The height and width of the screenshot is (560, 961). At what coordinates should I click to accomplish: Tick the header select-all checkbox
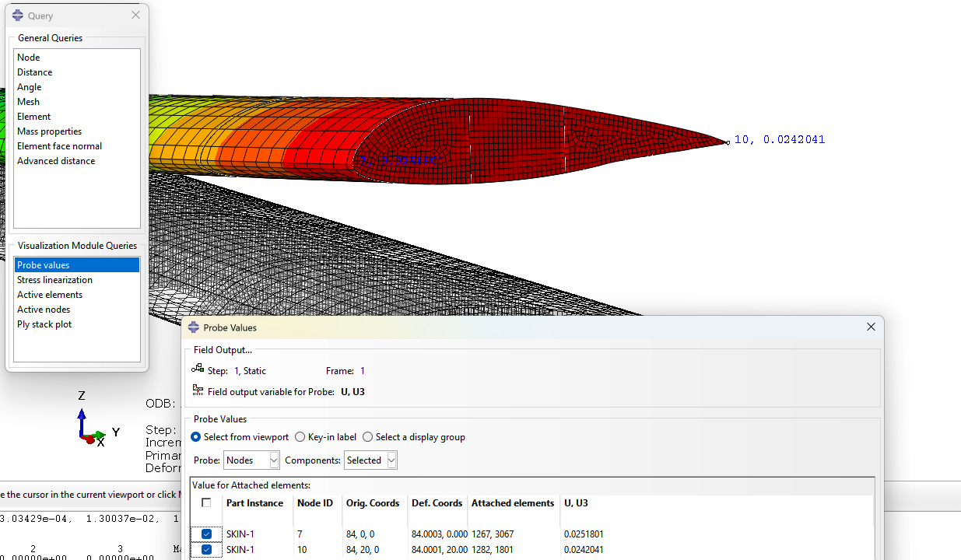[206, 502]
